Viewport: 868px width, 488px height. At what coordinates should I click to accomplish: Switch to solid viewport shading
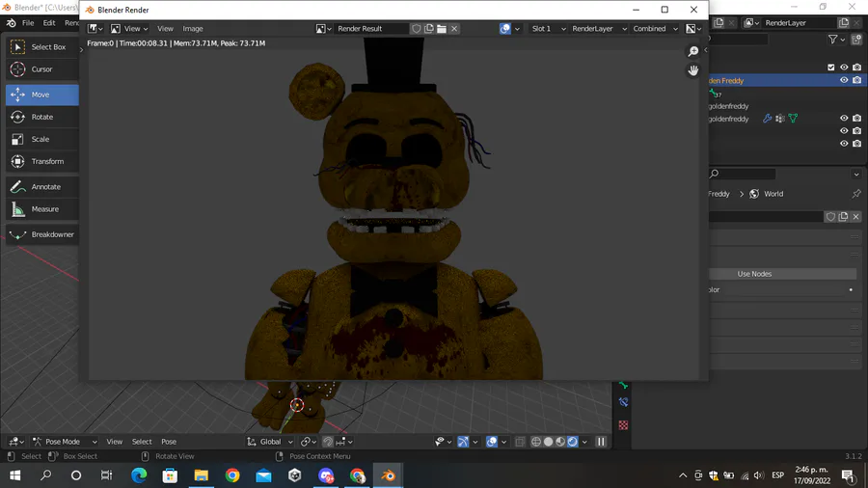click(x=548, y=442)
